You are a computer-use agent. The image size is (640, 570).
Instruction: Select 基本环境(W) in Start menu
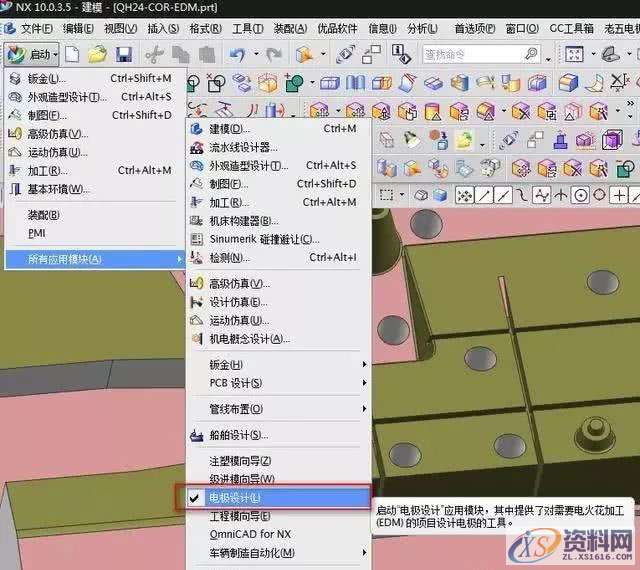click(95, 189)
